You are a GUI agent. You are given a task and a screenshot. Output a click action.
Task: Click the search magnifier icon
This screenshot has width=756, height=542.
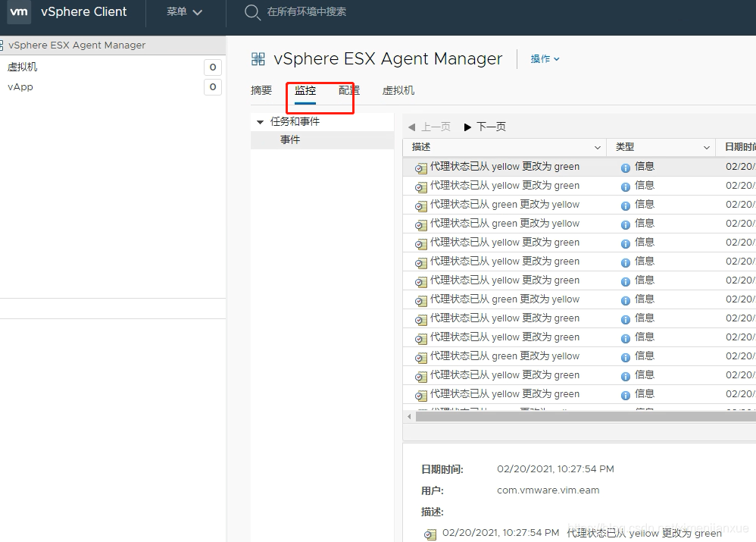[x=252, y=12]
